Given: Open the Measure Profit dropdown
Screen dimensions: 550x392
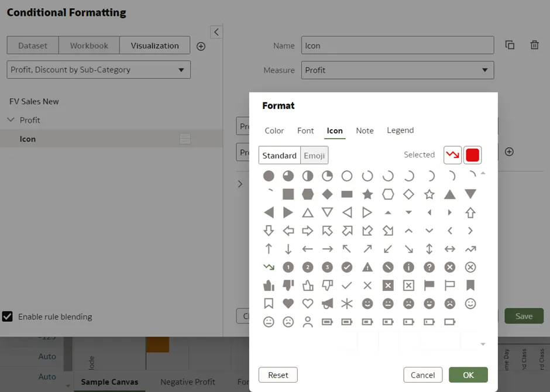Looking at the screenshot, I should [x=398, y=70].
